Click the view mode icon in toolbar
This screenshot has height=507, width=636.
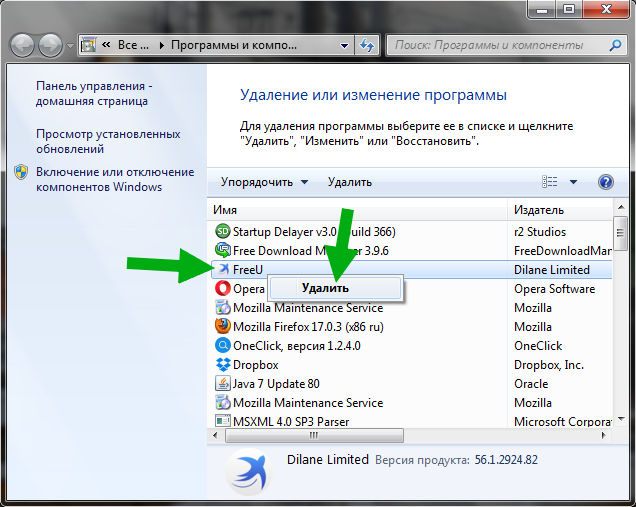(550, 182)
